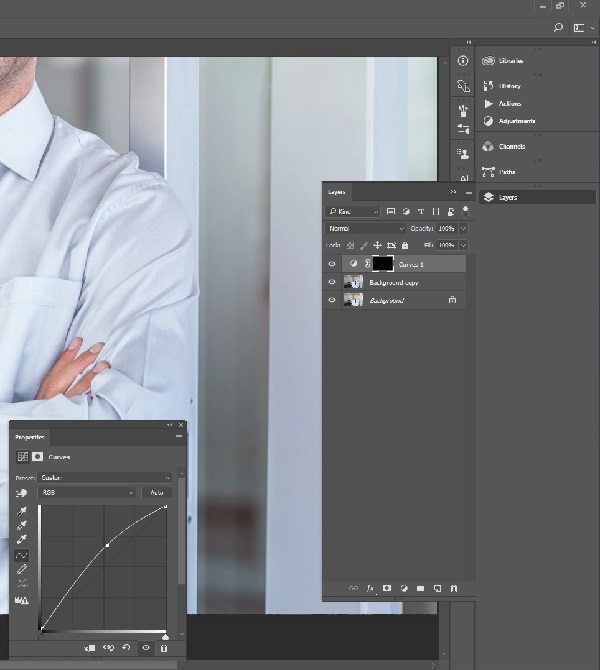The image size is (600, 670).
Task: Click the clip to layer icon in Properties
Action: point(90,648)
